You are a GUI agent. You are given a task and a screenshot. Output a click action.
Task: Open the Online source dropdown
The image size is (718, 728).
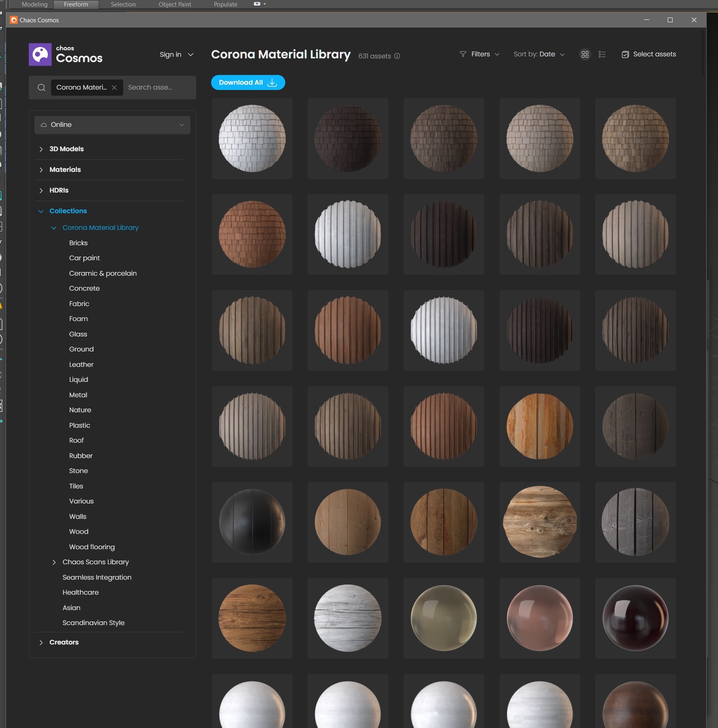(x=112, y=125)
